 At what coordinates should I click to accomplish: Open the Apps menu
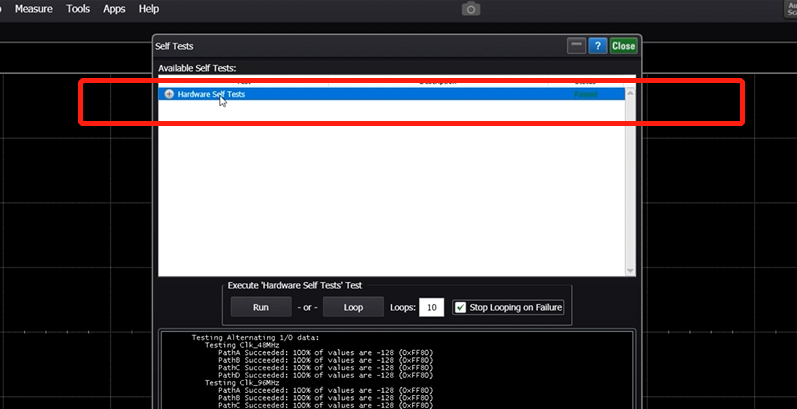(x=114, y=9)
